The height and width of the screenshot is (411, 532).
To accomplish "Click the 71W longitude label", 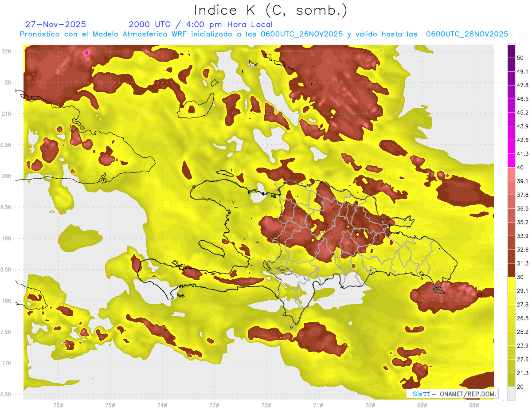I will tap(318, 405).
